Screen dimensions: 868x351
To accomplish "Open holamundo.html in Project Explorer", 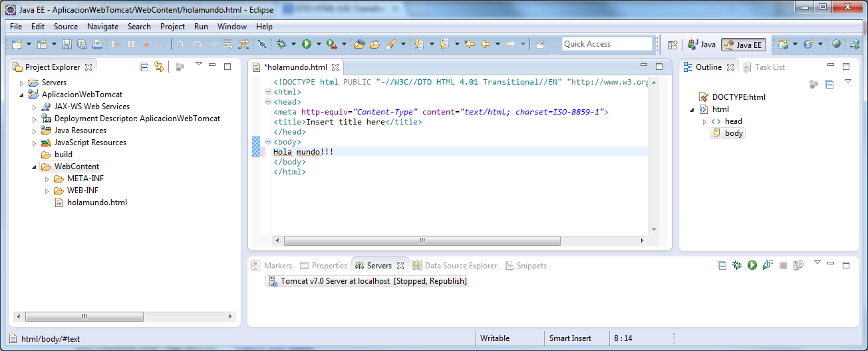I will tap(96, 202).
